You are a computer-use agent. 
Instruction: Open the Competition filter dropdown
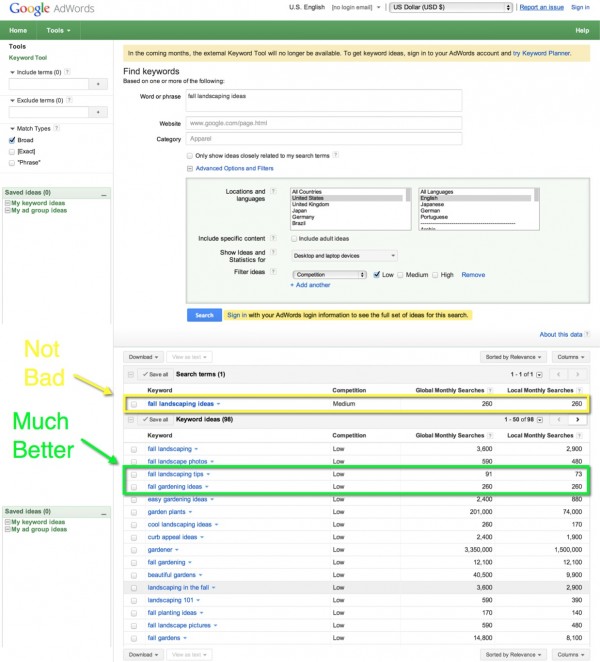329,274
